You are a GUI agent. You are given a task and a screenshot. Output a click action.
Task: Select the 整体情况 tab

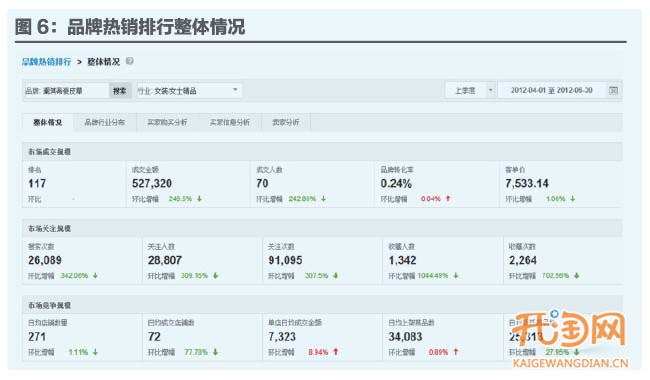48,122
